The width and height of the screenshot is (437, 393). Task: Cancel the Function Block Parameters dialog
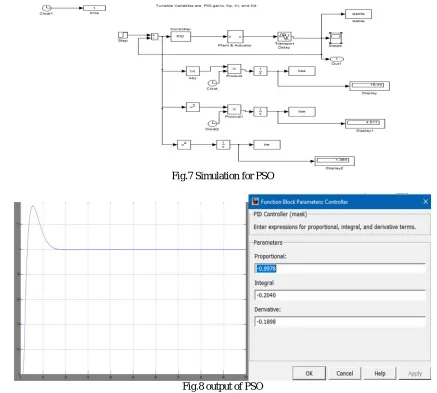(345, 373)
